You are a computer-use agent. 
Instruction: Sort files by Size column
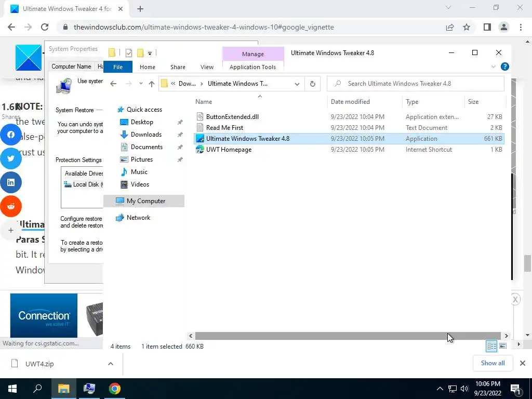[473, 102]
